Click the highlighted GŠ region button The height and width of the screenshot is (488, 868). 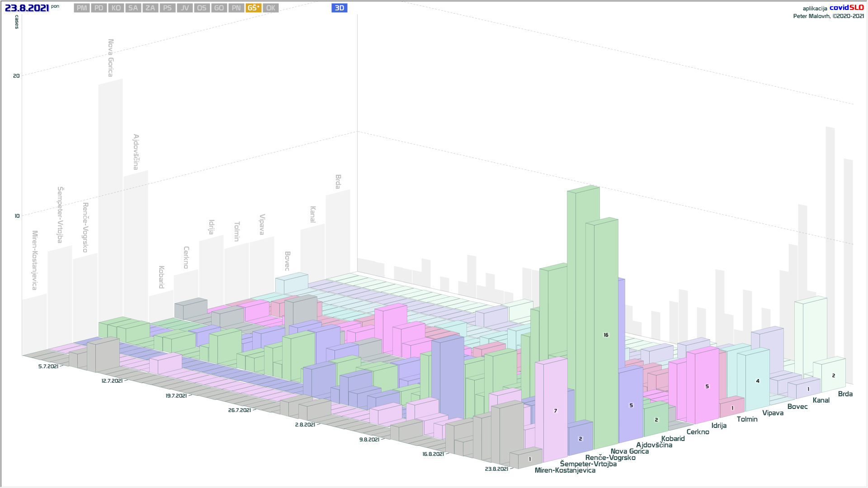tap(254, 8)
